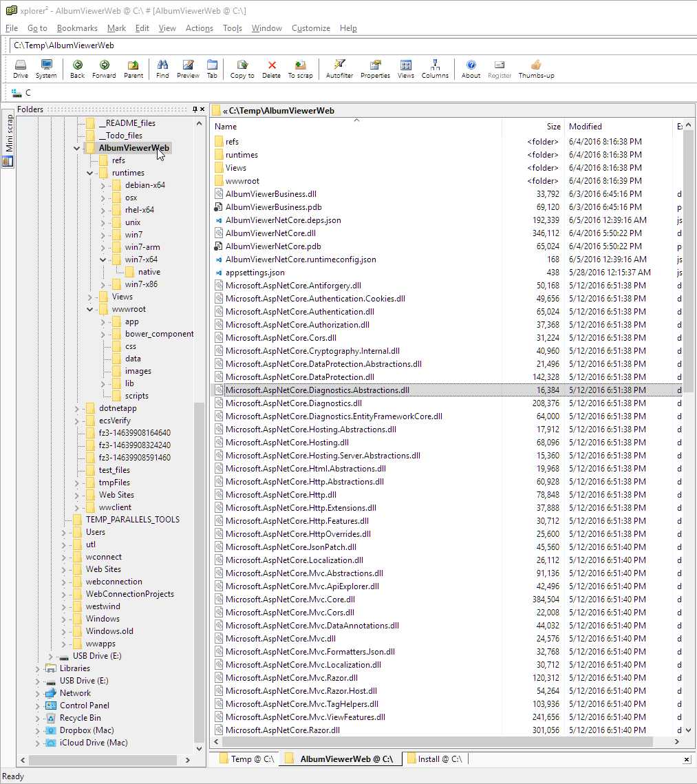
Task: Expand the Views tree node
Action: pyautogui.click(x=90, y=297)
